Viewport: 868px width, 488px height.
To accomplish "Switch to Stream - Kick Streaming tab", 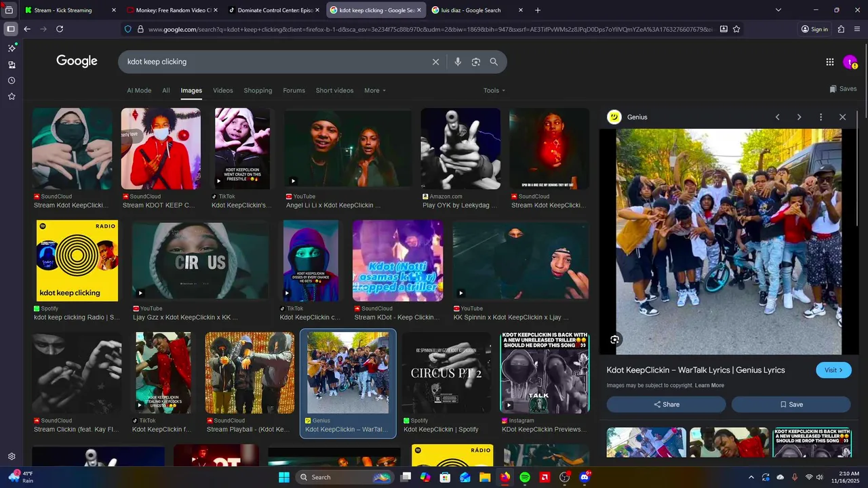I will pos(70,10).
